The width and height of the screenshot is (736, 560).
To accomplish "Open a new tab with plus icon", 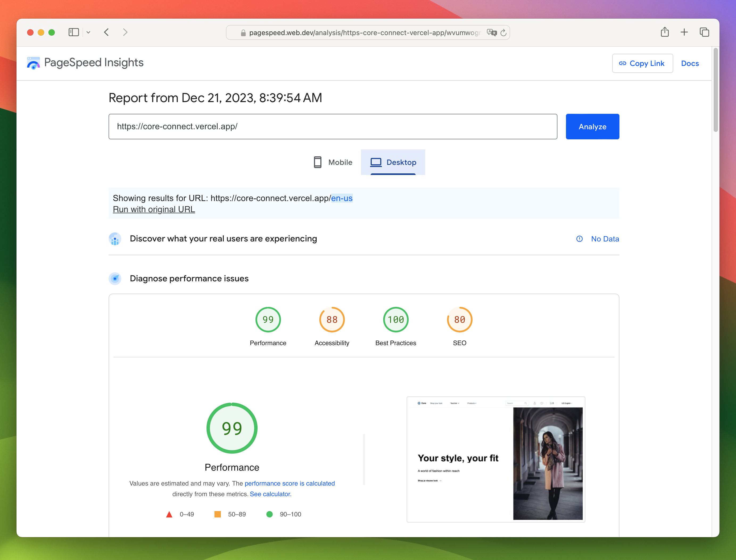I will coord(684,32).
